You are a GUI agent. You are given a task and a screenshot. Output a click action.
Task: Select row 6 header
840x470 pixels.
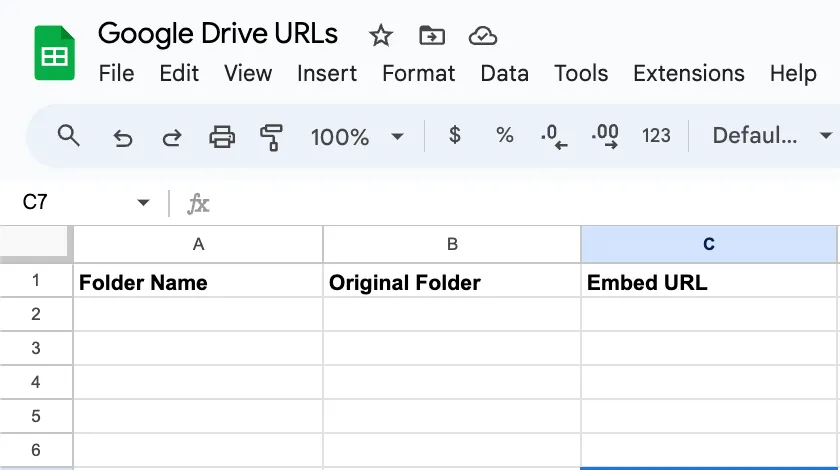[36, 450]
